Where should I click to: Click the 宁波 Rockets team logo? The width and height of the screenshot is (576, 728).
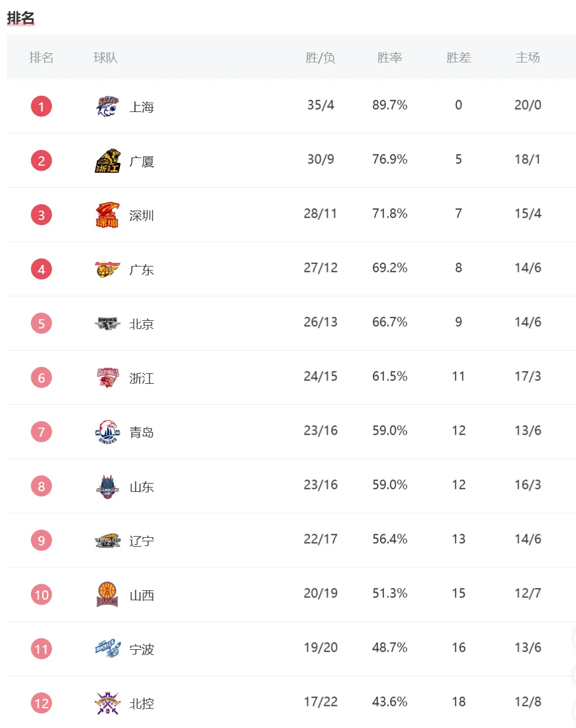click(107, 649)
